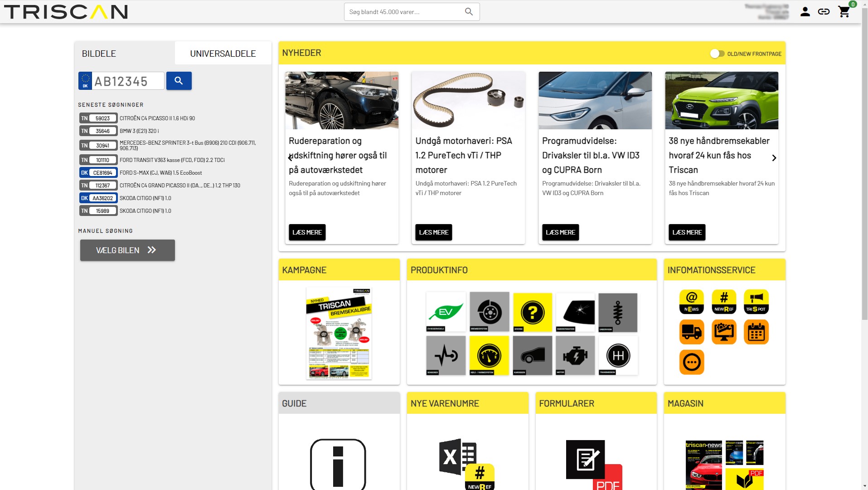Switch to the BILDELE tab
The image size is (868, 490).
125,53
